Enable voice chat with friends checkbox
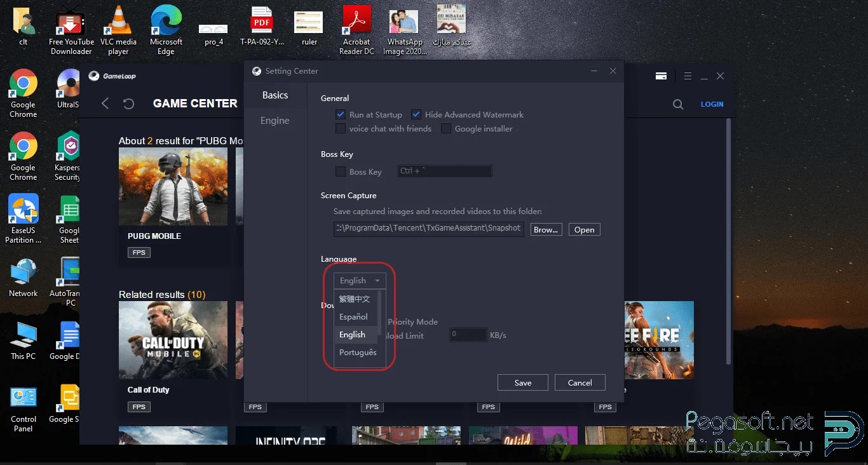Image resolution: width=868 pixels, height=465 pixels. coord(341,128)
